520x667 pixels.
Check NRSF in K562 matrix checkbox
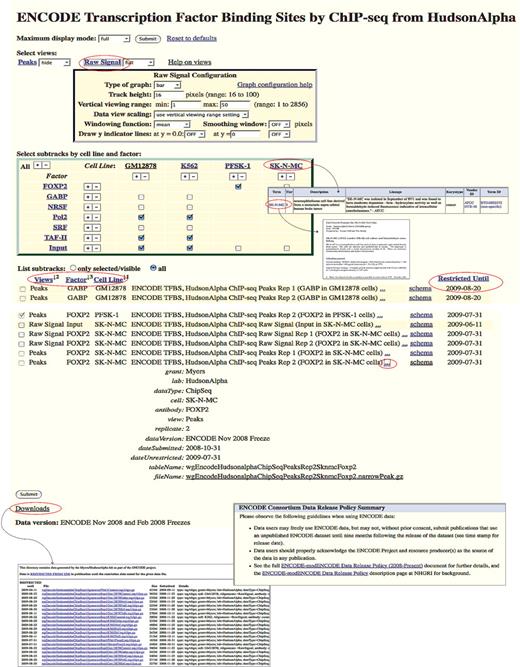(x=190, y=207)
